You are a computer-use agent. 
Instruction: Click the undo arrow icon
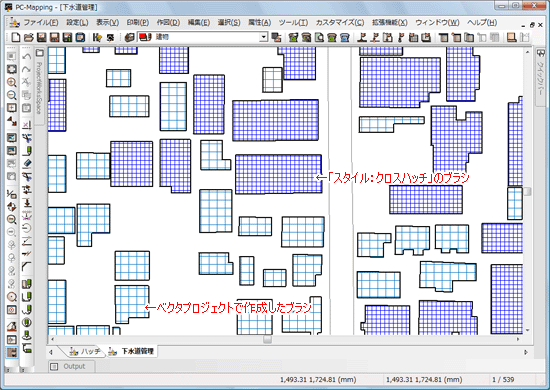[26, 57]
